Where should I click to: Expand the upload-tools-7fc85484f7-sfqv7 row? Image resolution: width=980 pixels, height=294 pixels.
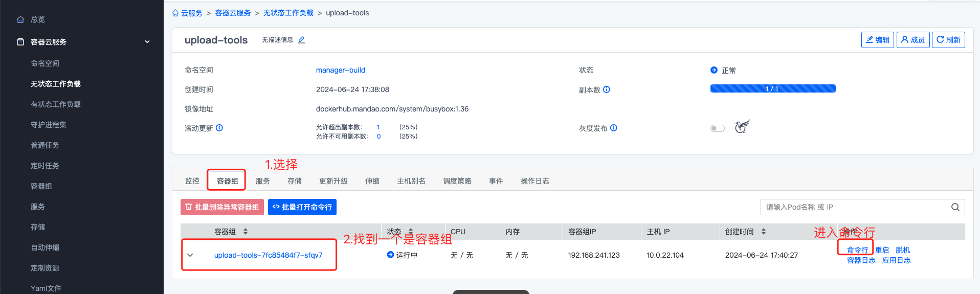tap(190, 255)
